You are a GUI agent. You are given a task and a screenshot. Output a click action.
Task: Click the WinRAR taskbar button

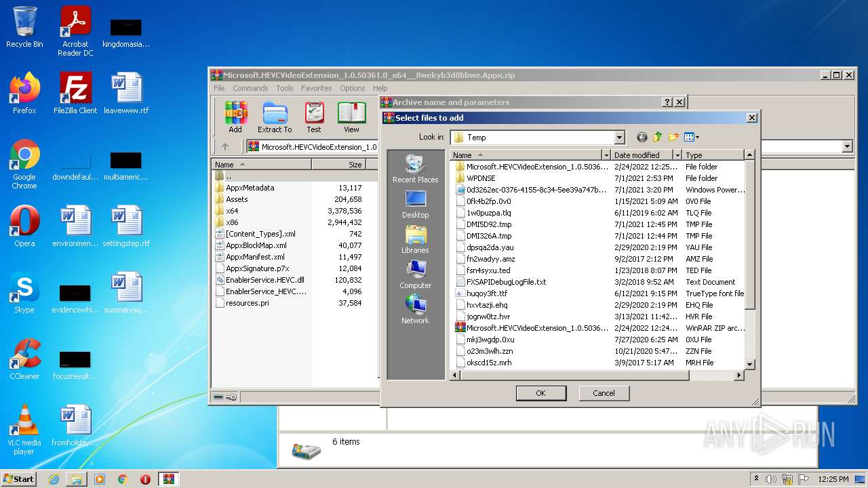(x=168, y=479)
